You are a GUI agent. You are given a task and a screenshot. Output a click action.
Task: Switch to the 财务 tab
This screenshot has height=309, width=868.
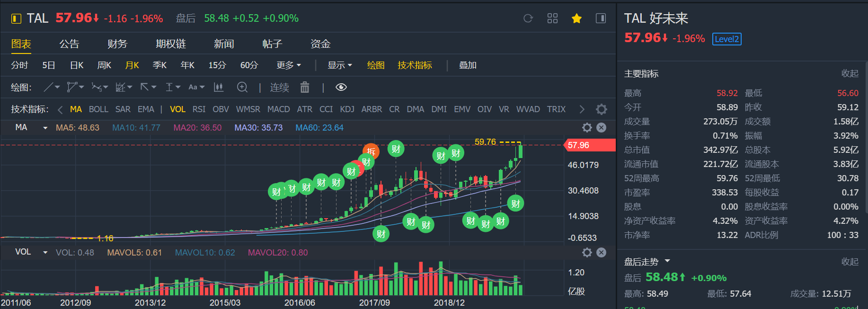(x=117, y=44)
